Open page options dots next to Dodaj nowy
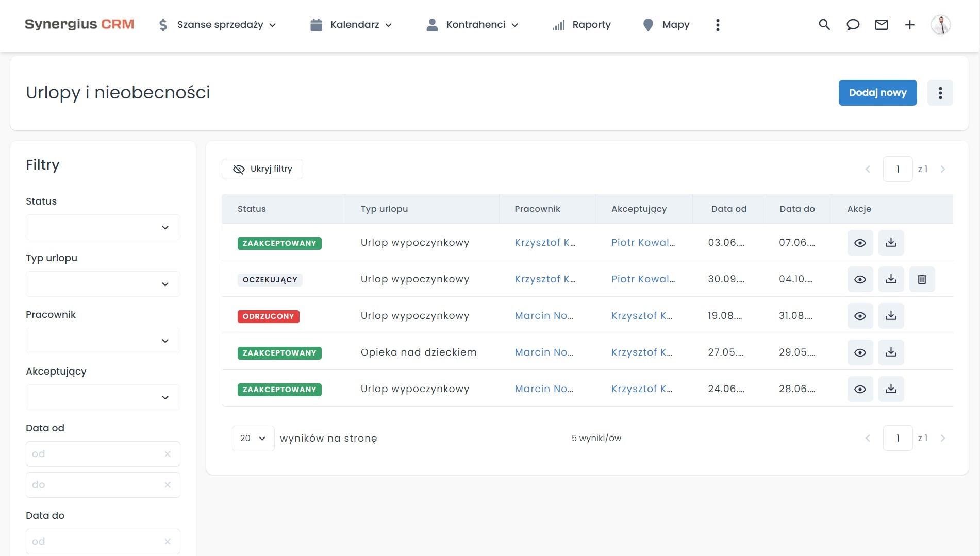The width and height of the screenshot is (980, 556). (940, 93)
